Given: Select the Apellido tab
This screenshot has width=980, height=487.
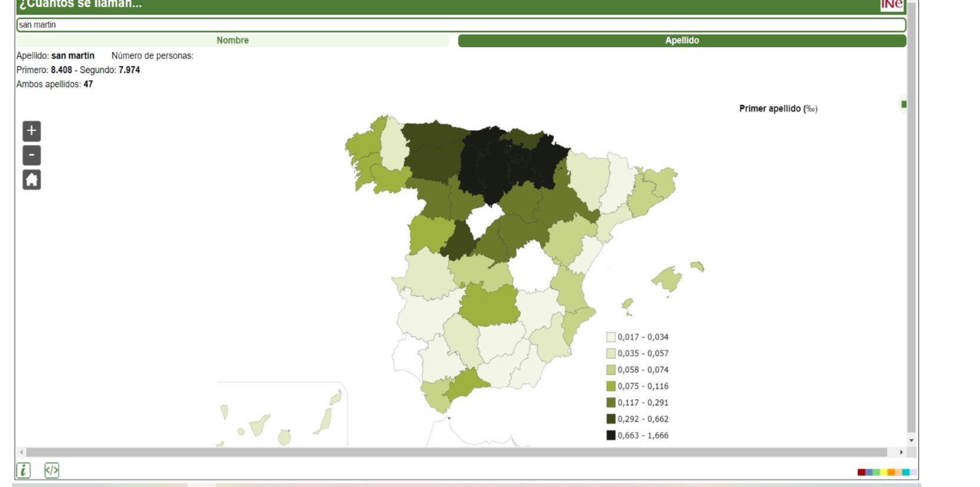Looking at the screenshot, I should point(682,41).
